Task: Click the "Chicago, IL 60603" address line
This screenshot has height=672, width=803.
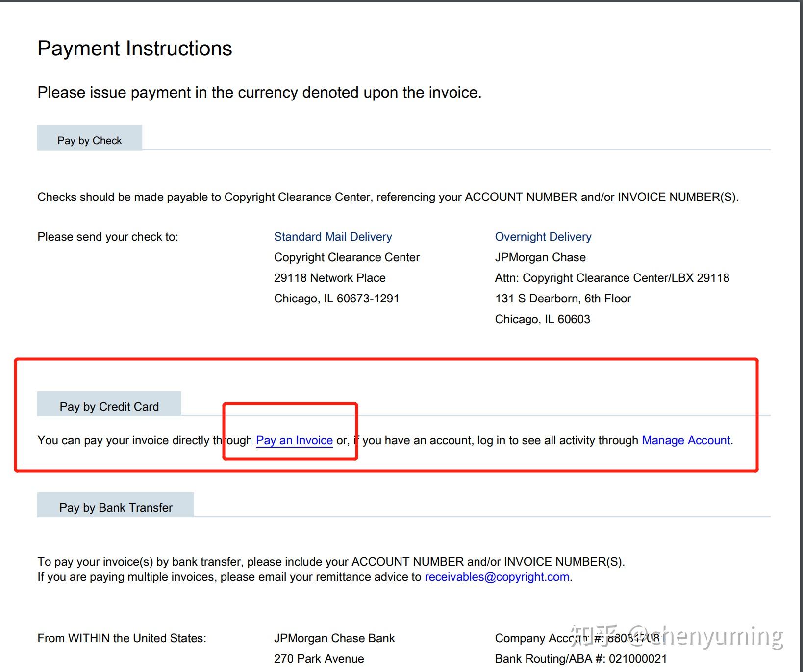Action: pyautogui.click(x=542, y=319)
